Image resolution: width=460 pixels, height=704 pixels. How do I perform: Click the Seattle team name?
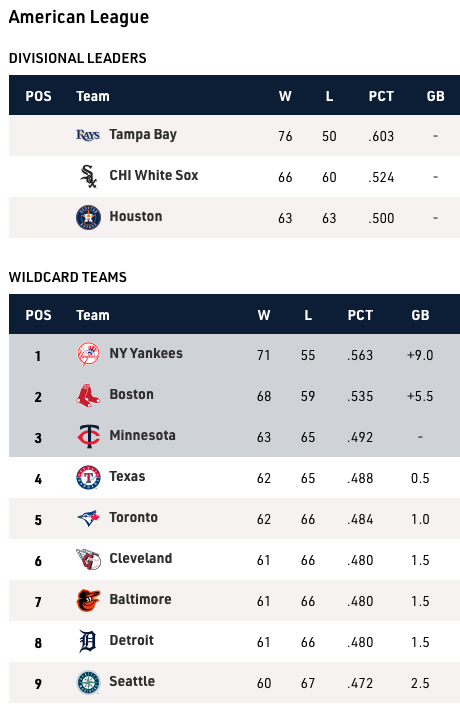(x=132, y=681)
